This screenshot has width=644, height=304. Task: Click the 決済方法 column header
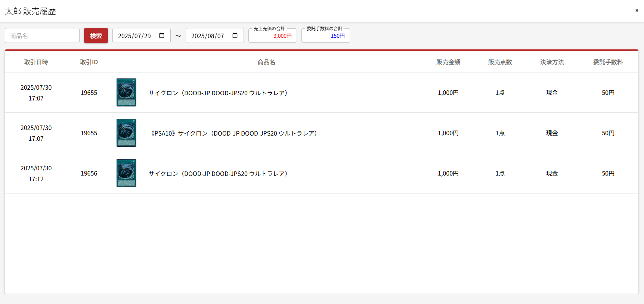(x=552, y=62)
